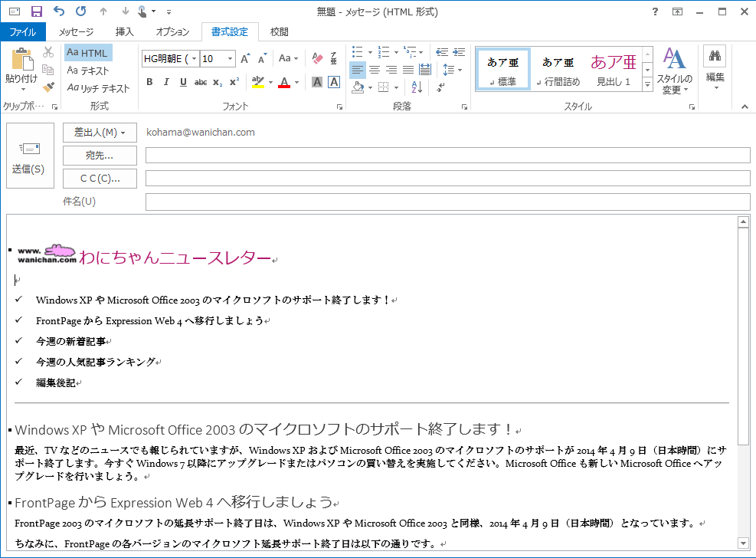Apply paragraph shading paint bucket
756x558 pixels.
pos(358,87)
